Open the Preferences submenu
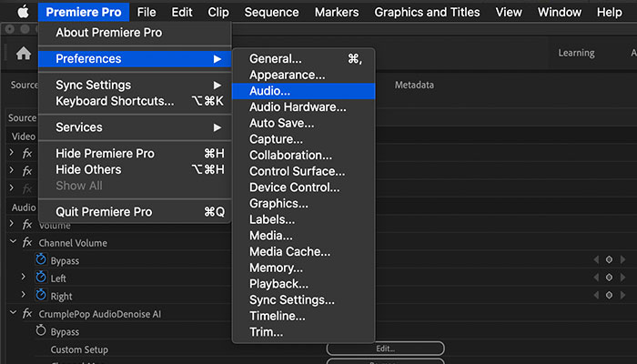Screen dimensions: 637x364 pyautogui.click(x=135, y=59)
